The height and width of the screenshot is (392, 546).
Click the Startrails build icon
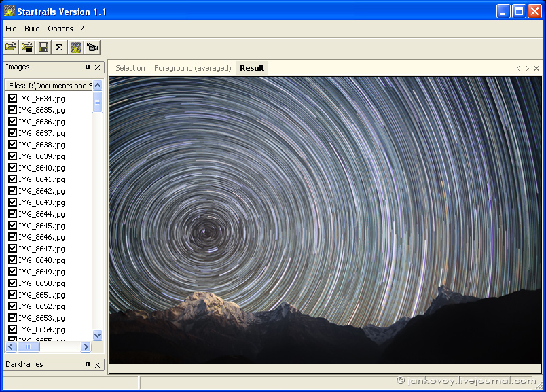pos(76,47)
